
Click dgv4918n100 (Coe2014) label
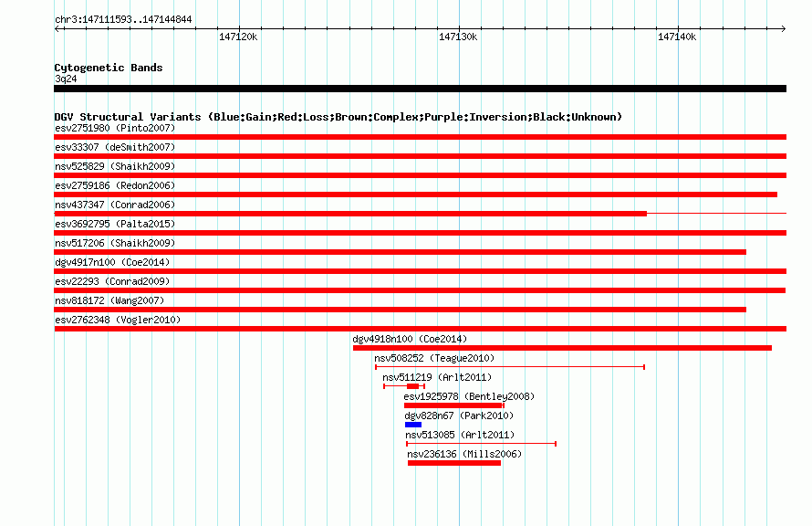(410, 339)
